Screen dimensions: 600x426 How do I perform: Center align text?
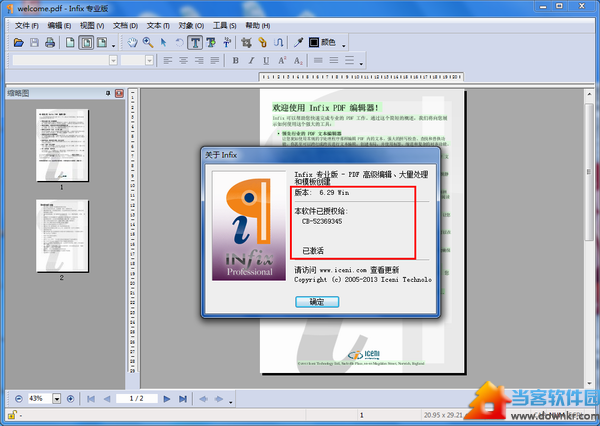coord(183,60)
